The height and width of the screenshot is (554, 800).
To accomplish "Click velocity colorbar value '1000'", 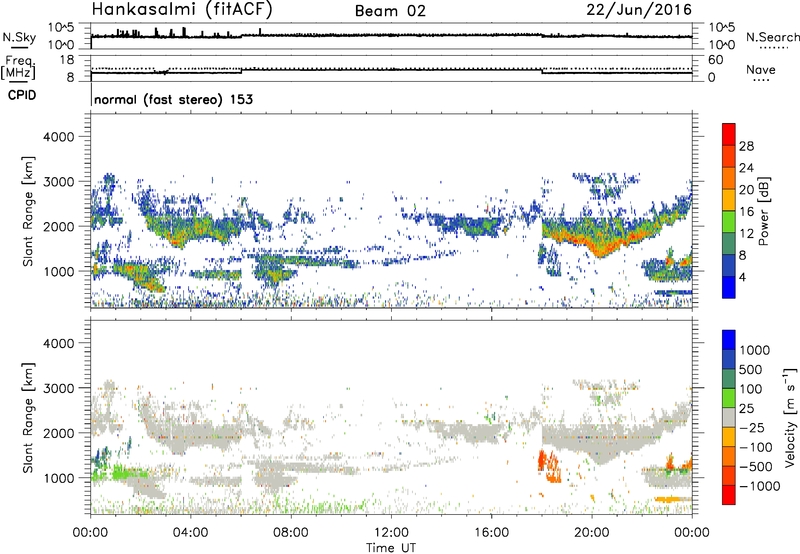I will [x=755, y=350].
